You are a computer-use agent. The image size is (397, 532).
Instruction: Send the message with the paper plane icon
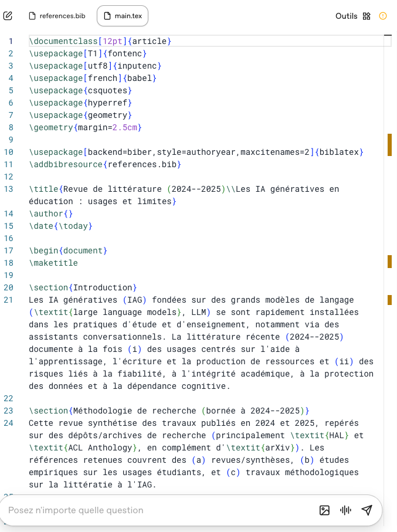(367, 510)
